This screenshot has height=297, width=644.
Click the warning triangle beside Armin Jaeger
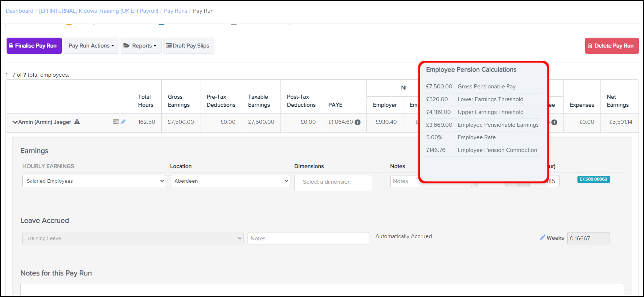tap(77, 122)
